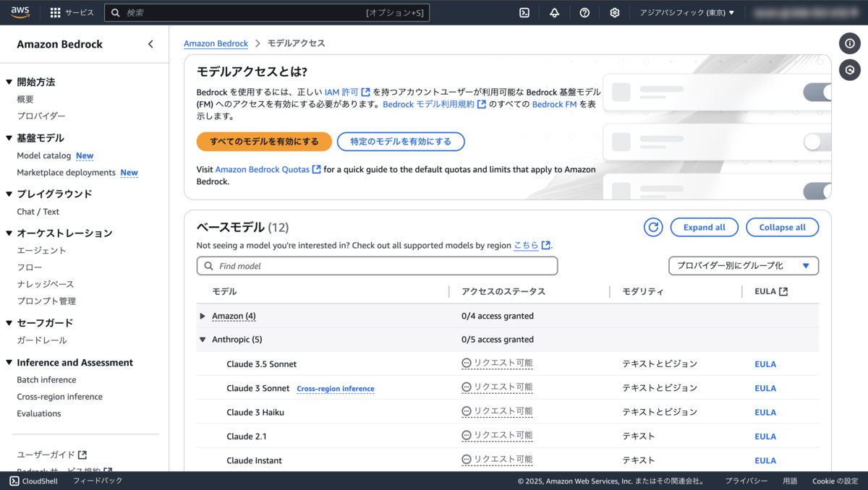Click the Find model search field

pyautogui.click(x=377, y=266)
